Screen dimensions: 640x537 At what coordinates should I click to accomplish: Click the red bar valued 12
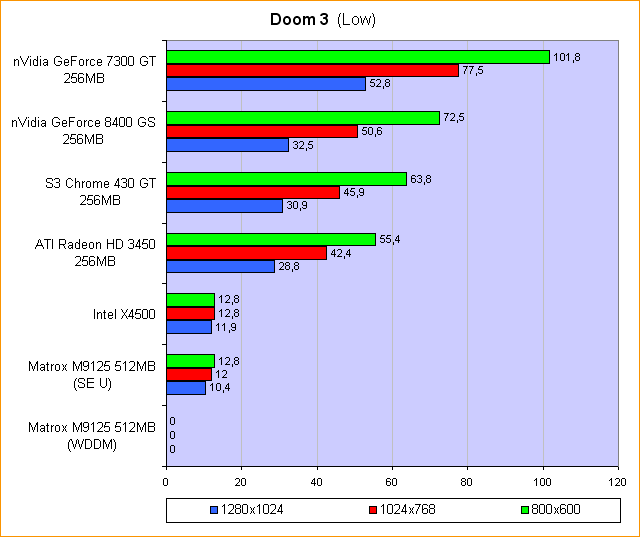pos(189,375)
